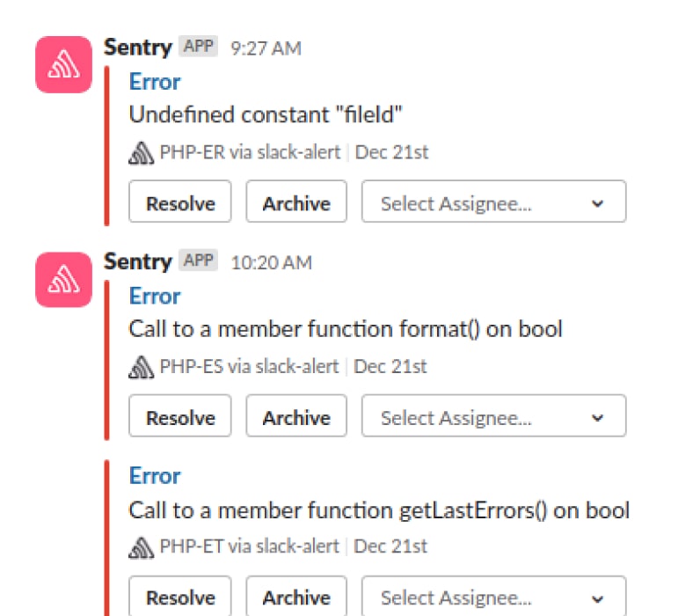Click the 9:27 AM message timestamp

pos(266,48)
